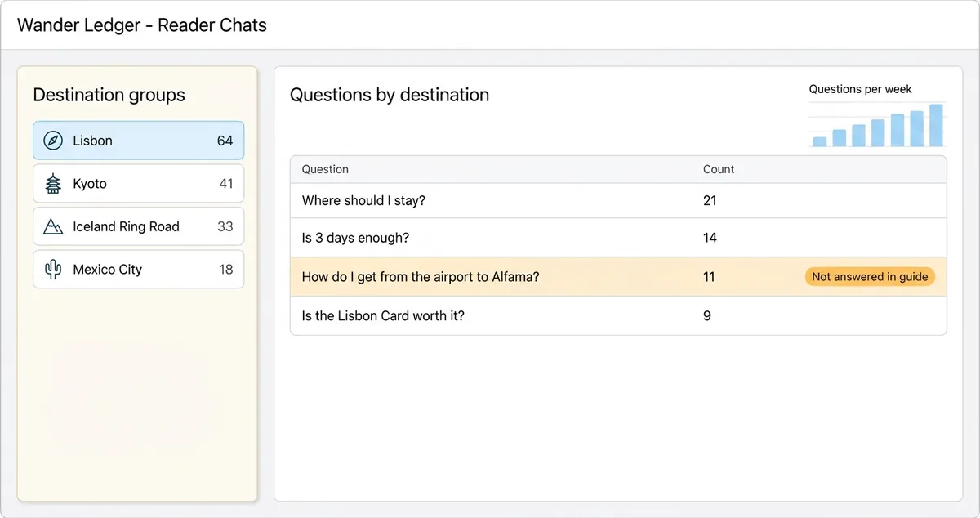980x518 pixels.
Task: Sort by the Count column header
Action: pos(719,169)
